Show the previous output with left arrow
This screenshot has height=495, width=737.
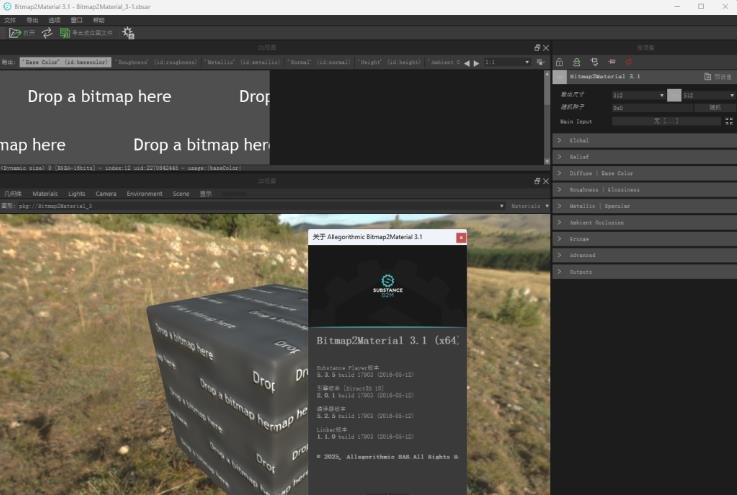(x=467, y=63)
